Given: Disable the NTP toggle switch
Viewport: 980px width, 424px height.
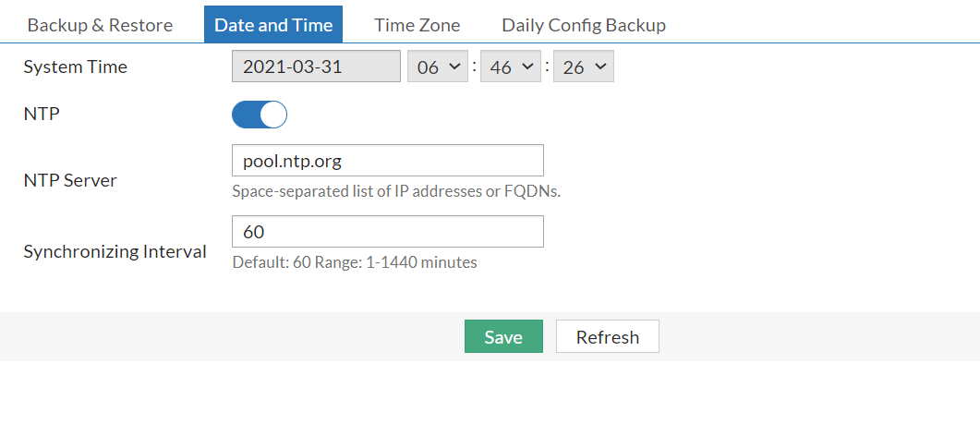Looking at the screenshot, I should [x=260, y=115].
